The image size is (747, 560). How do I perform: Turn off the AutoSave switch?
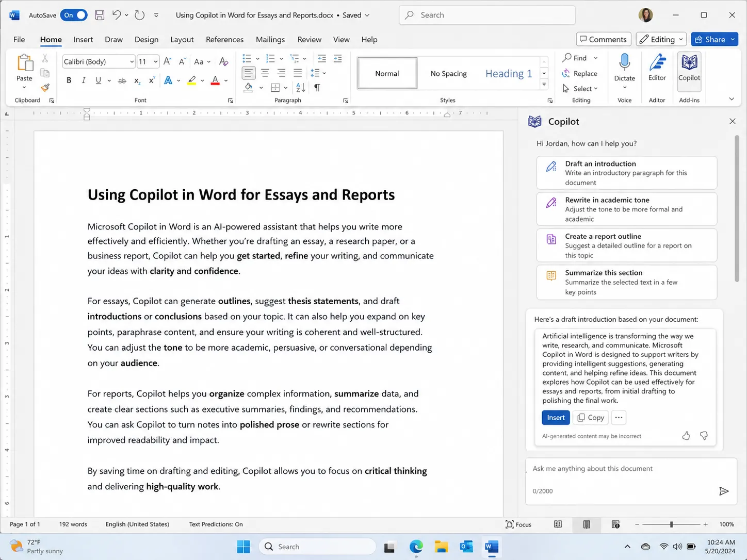[x=74, y=15]
